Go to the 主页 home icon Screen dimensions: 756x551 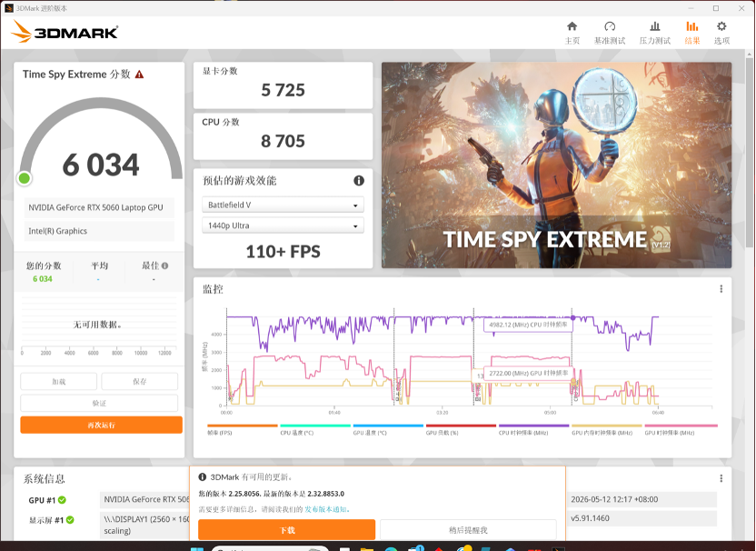(x=572, y=33)
